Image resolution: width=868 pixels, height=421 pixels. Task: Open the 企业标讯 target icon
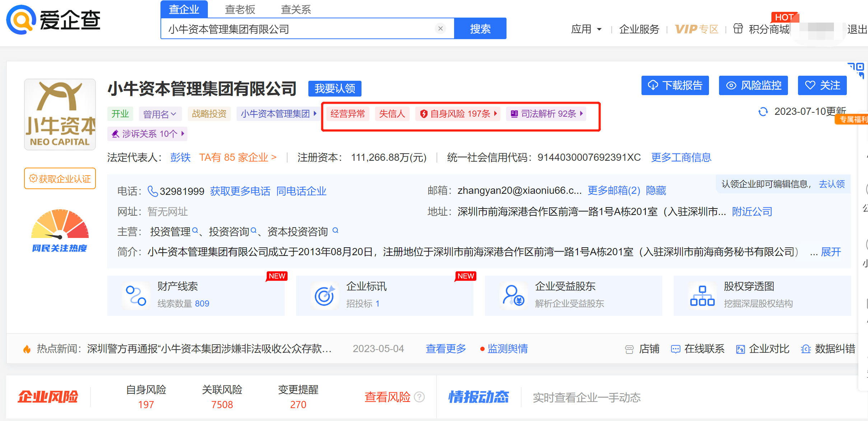(325, 296)
